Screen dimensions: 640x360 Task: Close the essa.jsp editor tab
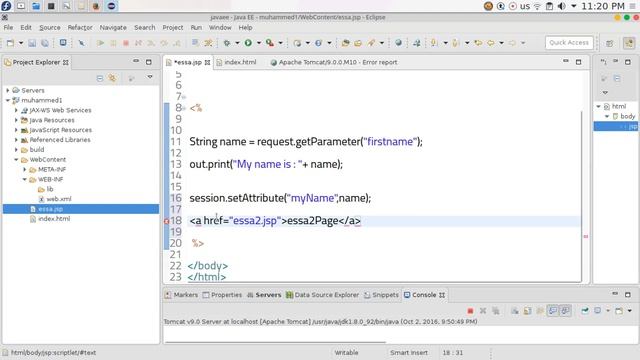(x=207, y=62)
